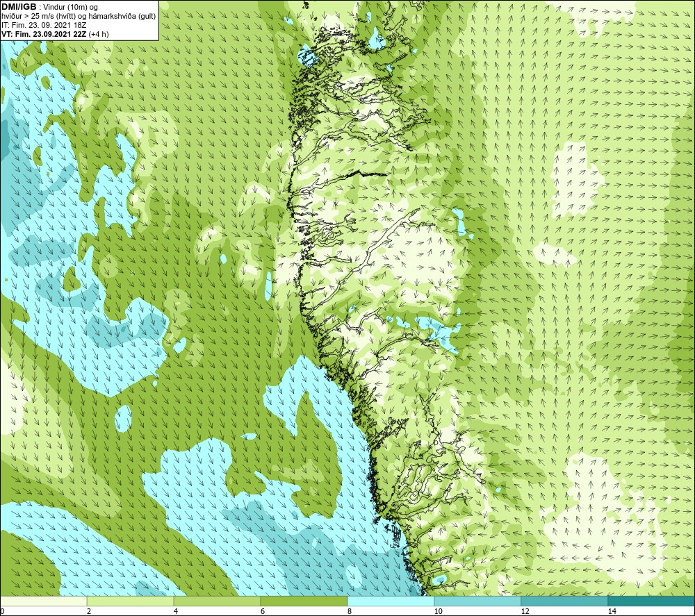The height and width of the screenshot is (616, 695).
Task: Click the scale label '0'
Action: point(2,612)
